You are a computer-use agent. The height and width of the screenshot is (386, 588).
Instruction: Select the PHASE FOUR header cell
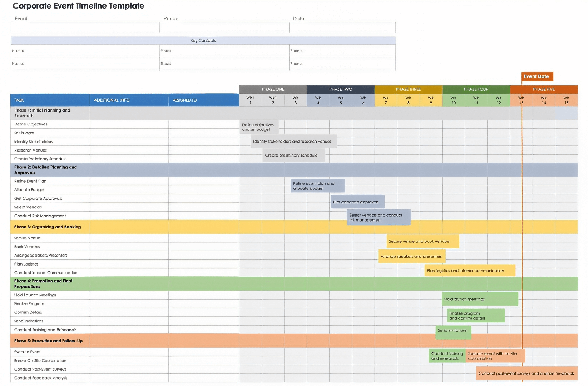coord(476,89)
